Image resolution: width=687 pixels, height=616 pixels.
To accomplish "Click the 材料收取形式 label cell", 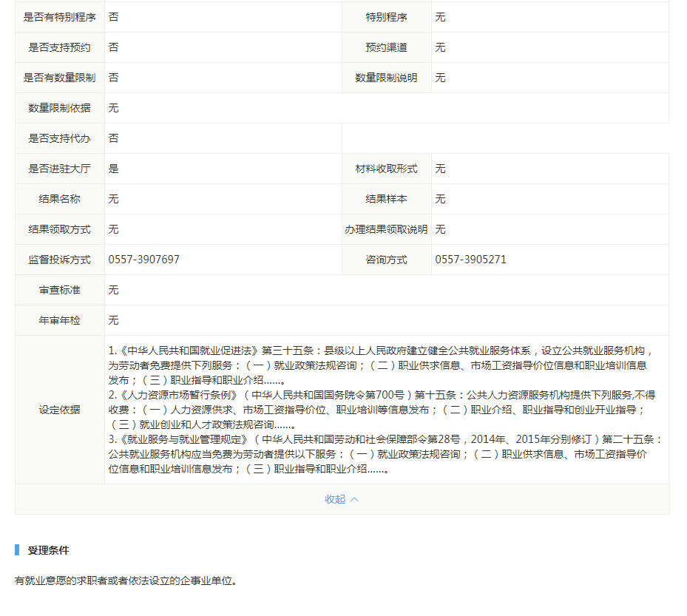I will point(386,169).
